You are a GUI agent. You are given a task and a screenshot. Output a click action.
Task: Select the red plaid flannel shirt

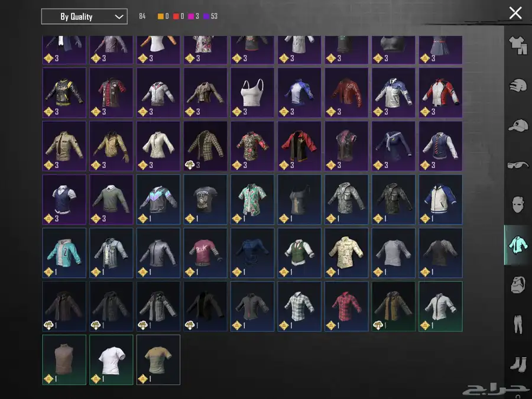346,306
